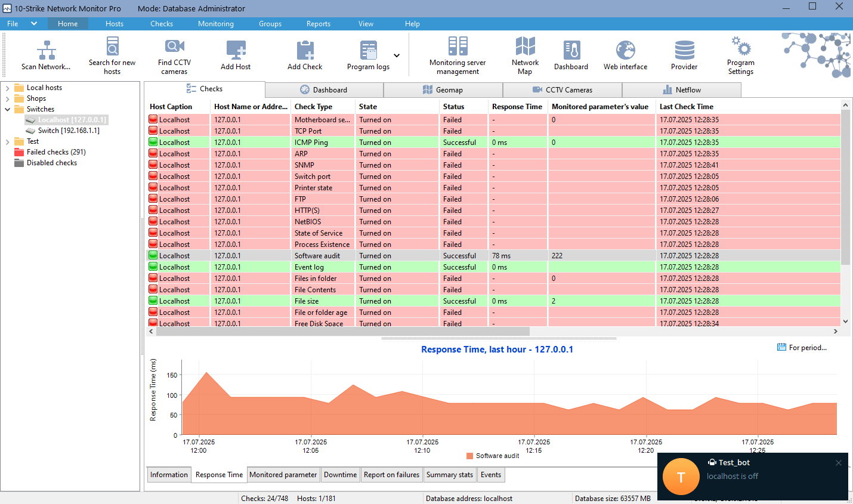The height and width of the screenshot is (504, 853).
Task: Sort by Check Type column header
Action: [322, 107]
